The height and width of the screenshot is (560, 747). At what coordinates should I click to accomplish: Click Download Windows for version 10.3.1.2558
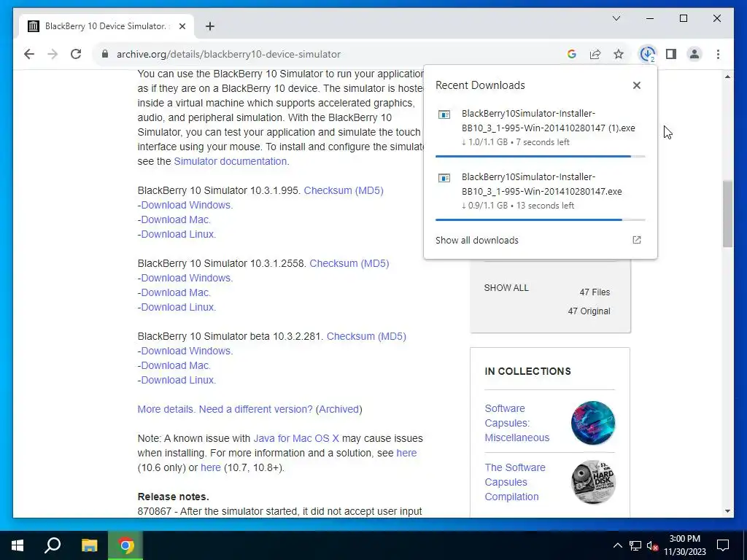point(186,278)
